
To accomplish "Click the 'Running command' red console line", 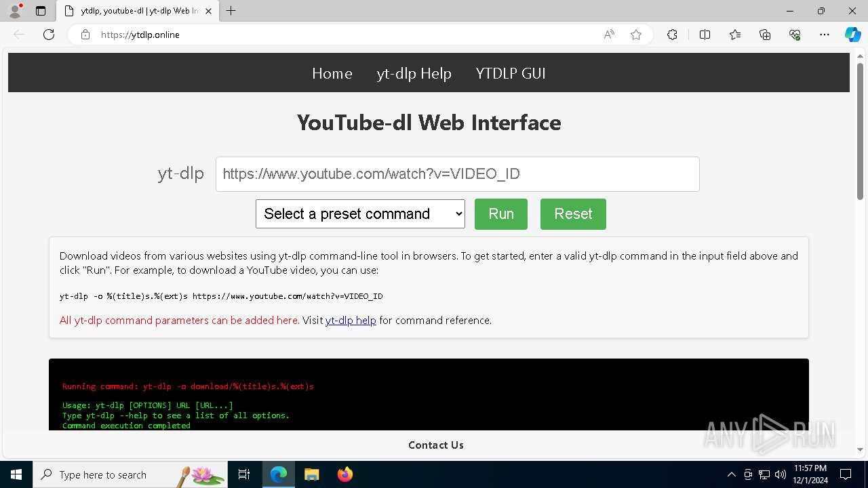I will pos(188,386).
